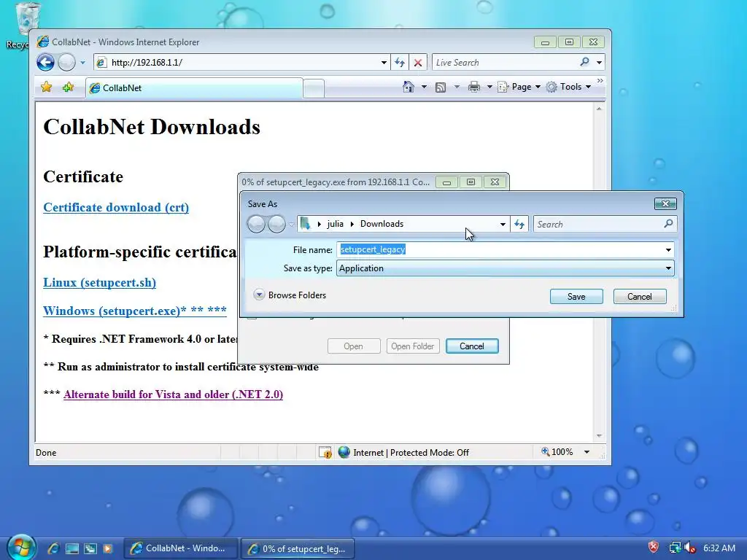Viewport: 747px width, 560px height.
Task: Expand the Home button dropdown arrow
Action: click(424, 87)
